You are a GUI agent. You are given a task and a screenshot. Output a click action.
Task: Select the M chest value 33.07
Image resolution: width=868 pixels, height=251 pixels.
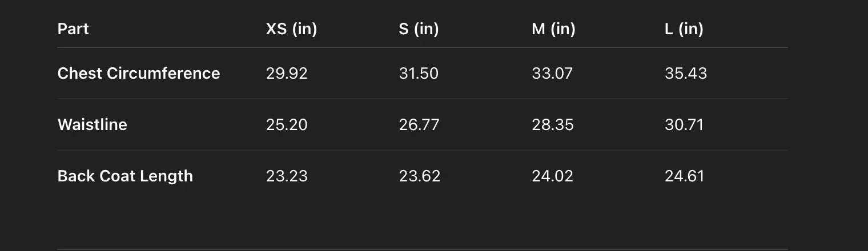pos(552,74)
